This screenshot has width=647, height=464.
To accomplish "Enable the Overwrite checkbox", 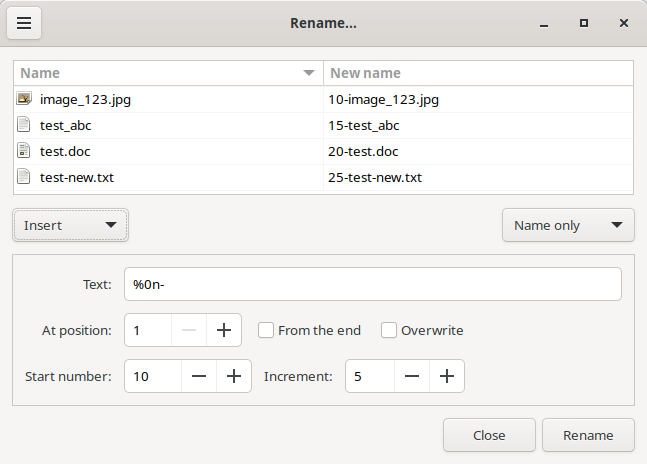I will pyautogui.click(x=389, y=330).
